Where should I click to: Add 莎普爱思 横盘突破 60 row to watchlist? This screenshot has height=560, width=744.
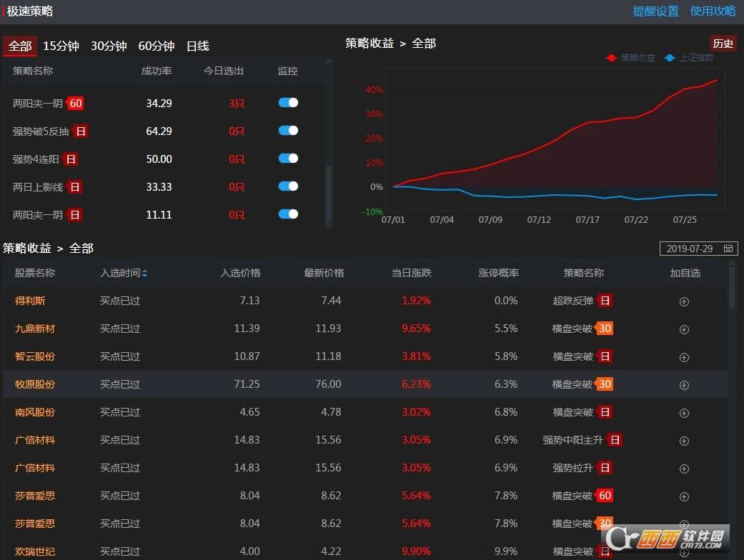(x=684, y=497)
